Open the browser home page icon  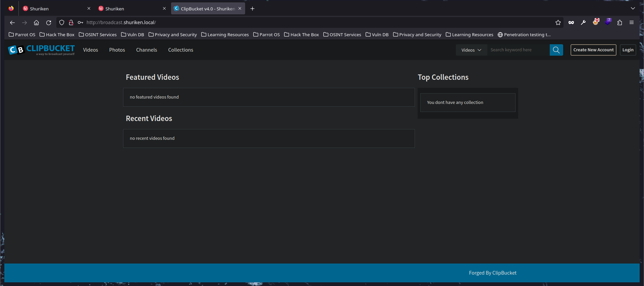click(37, 22)
